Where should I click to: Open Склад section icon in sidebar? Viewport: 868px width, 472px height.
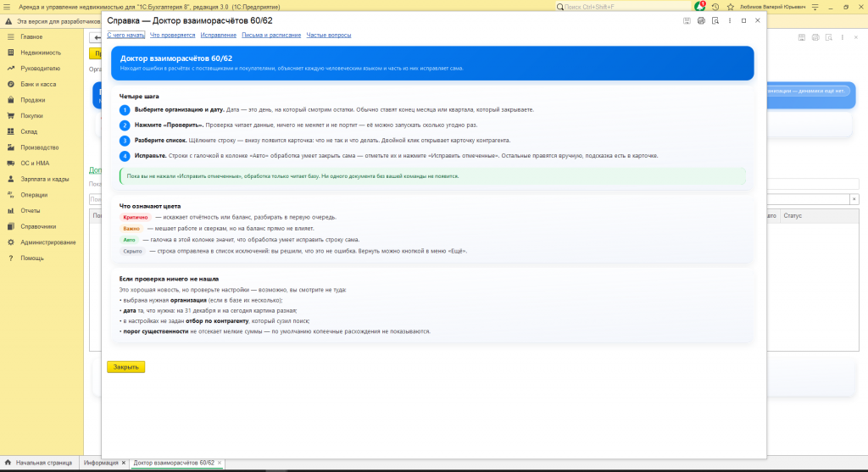(10, 131)
